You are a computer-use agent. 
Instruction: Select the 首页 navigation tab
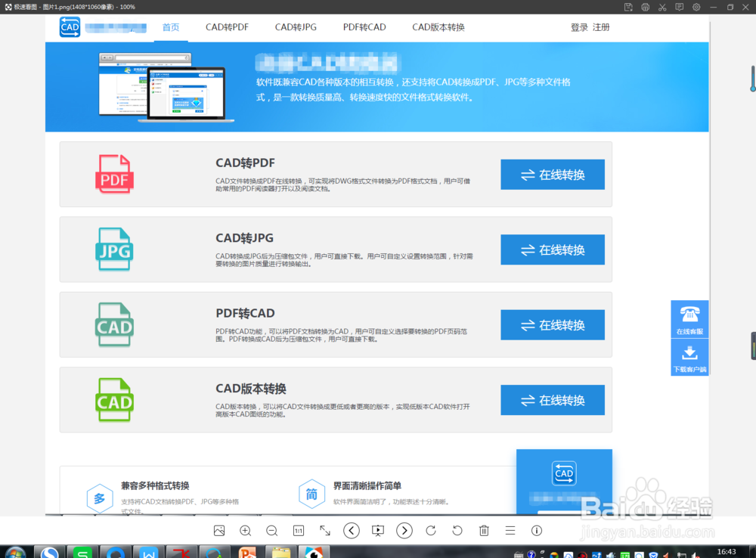click(170, 27)
